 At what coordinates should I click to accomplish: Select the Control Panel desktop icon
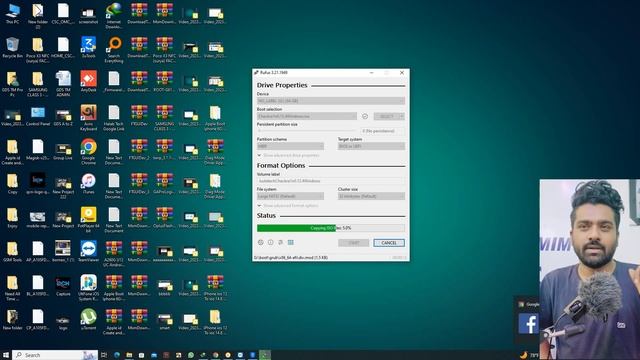tap(38, 116)
